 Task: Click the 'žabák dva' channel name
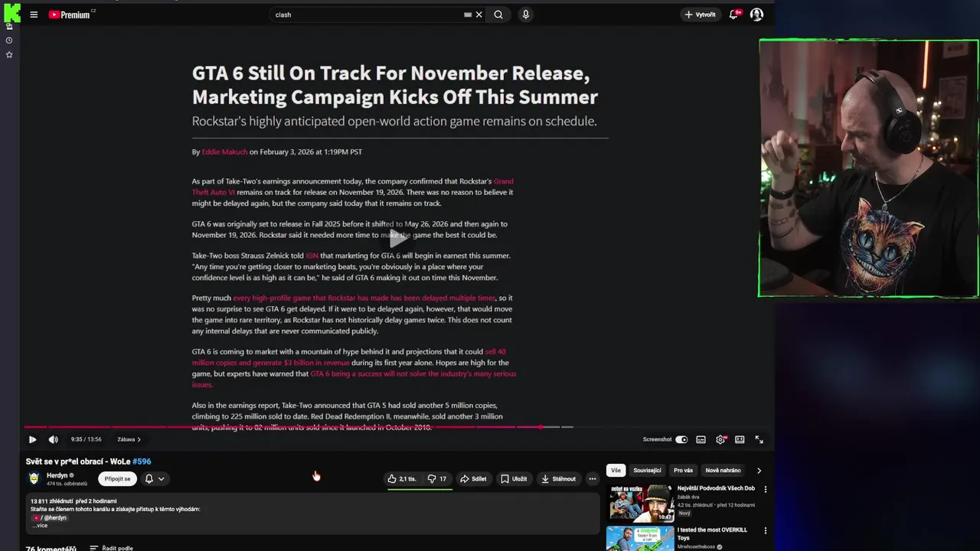pyautogui.click(x=688, y=497)
